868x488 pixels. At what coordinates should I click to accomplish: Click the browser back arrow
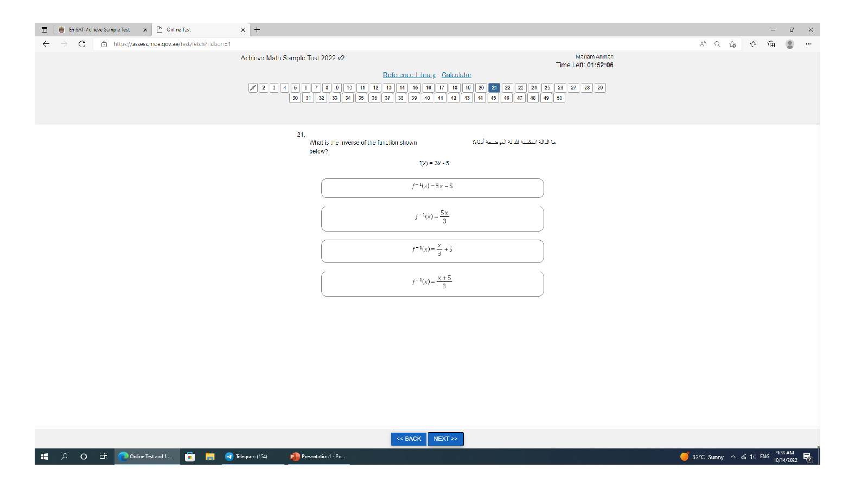[x=46, y=44]
